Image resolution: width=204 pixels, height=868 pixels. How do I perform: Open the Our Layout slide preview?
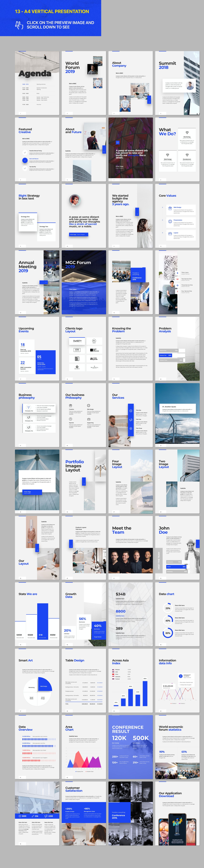click(37, 548)
